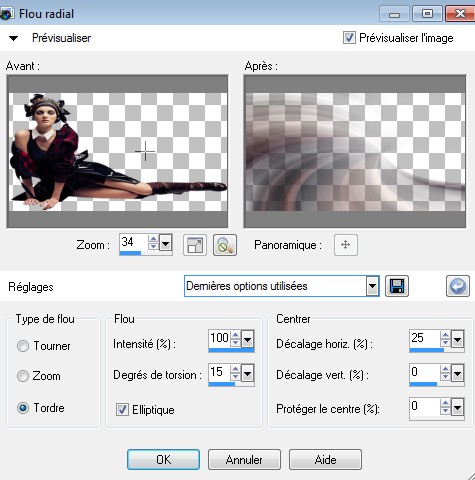Increase the Zoom value with up arrow
This screenshot has height=480, width=475.
(153, 239)
